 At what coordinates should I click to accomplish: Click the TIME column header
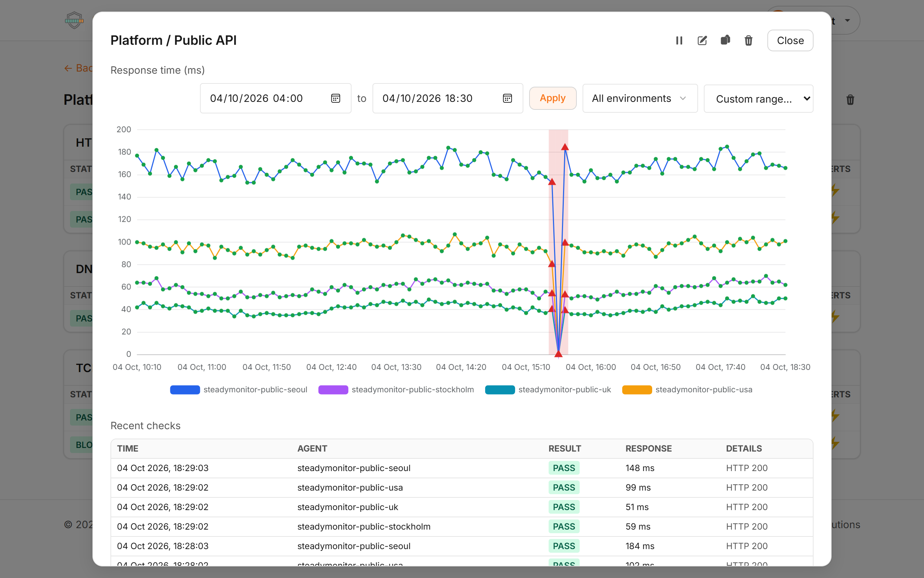[127, 448]
